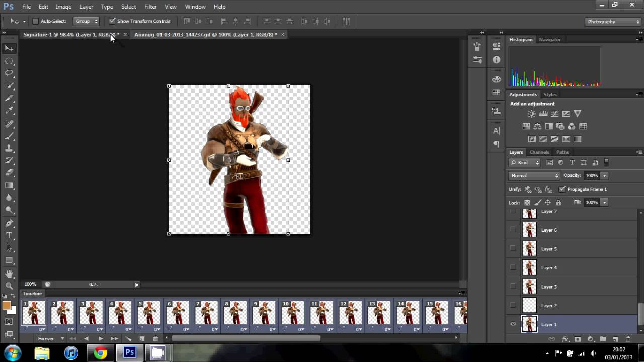Lock transparent pixels

click(527, 203)
